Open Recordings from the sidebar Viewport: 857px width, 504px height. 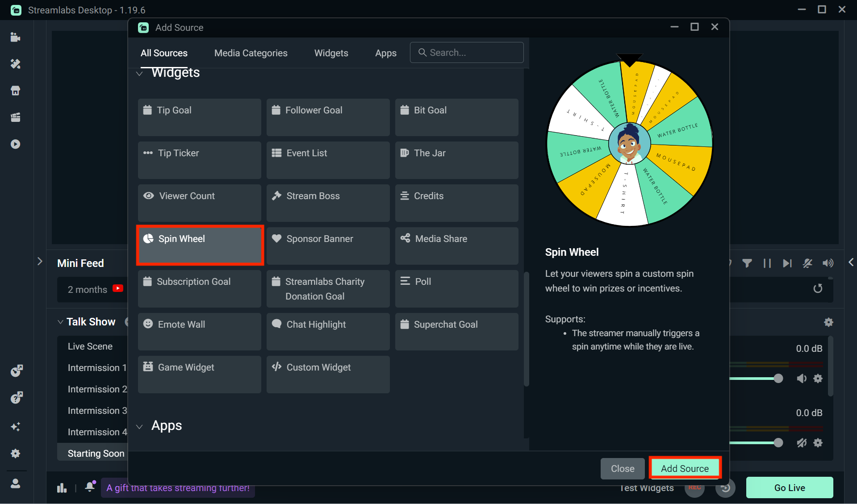tap(15, 144)
